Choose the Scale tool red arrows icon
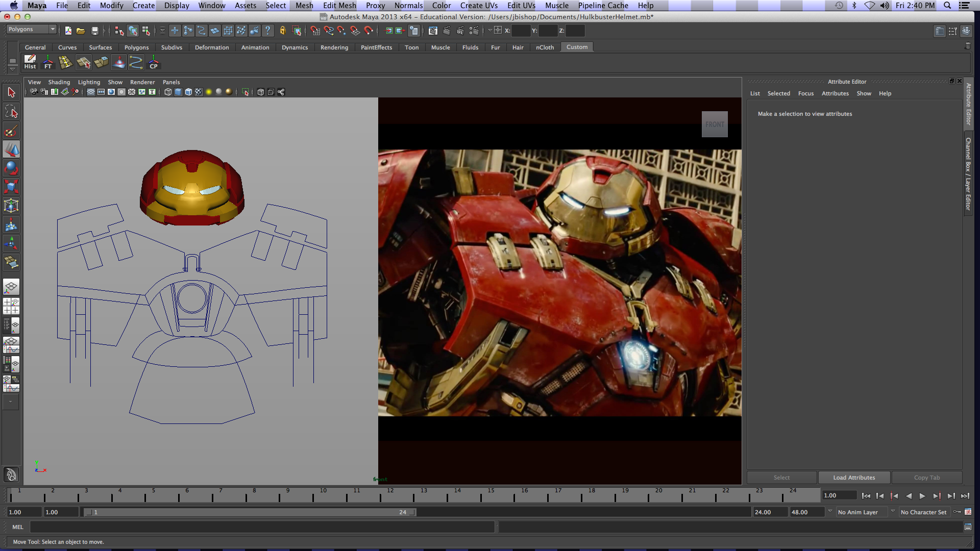The width and height of the screenshot is (980, 551). click(x=11, y=187)
